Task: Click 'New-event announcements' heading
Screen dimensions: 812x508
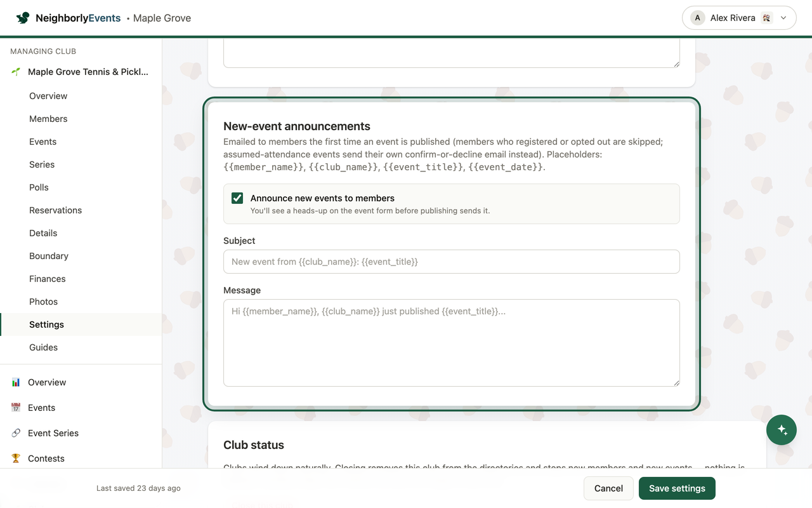Action: click(297, 126)
